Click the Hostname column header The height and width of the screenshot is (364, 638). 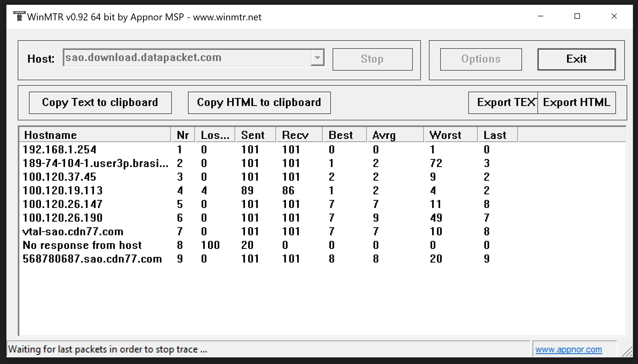pos(95,135)
